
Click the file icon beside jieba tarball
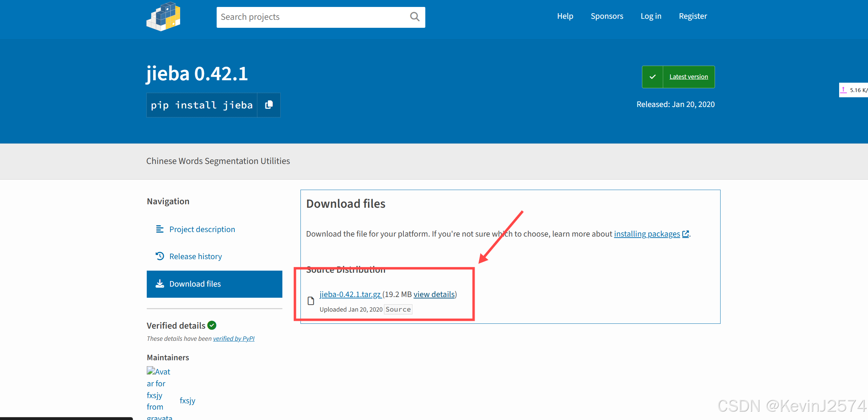click(x=311, y=301)
